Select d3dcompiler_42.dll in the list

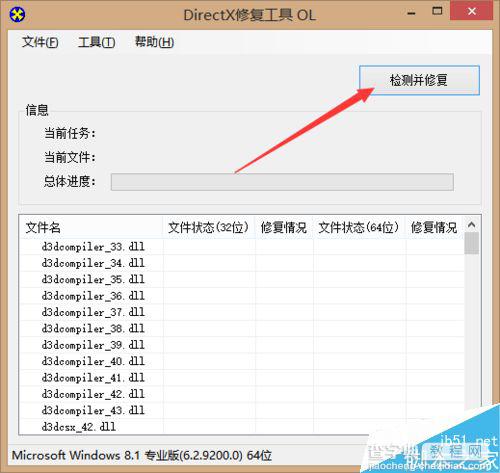click(x=93, y=394)
